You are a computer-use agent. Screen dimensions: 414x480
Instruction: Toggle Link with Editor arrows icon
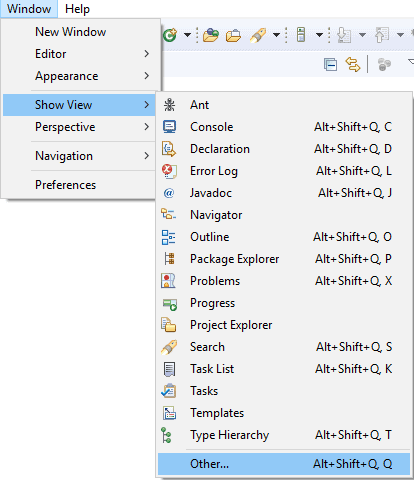tap(353, 64)
